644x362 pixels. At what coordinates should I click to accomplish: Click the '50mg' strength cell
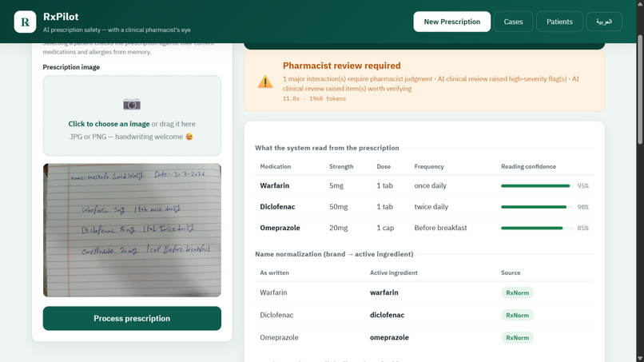[338, 207]
